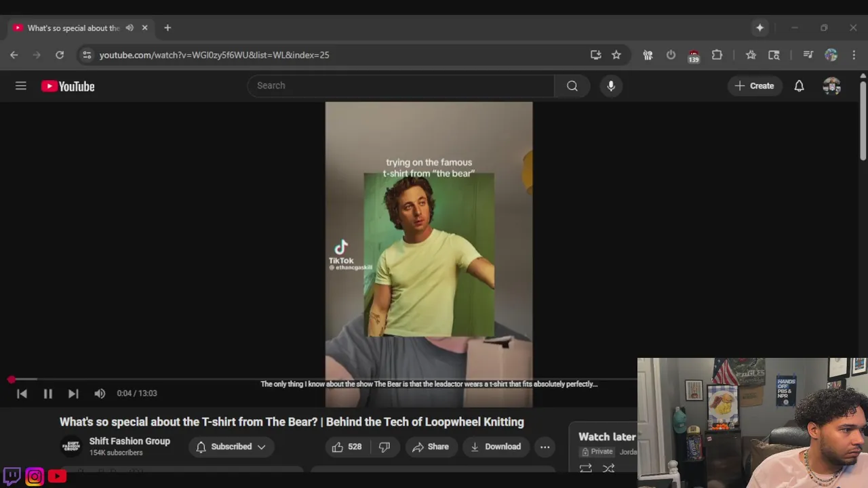Select the YouTube video tab
The height and width of the screenshot is (488, 868).
point(73,28)
